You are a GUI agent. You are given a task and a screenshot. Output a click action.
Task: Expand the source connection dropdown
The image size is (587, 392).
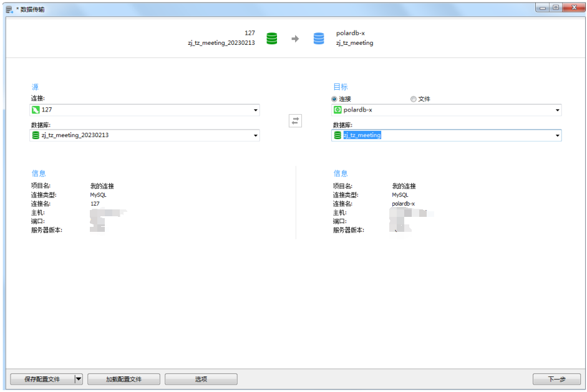coord(255,111)
